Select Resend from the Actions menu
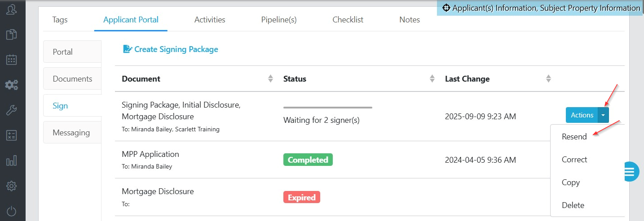 point(574,137)
